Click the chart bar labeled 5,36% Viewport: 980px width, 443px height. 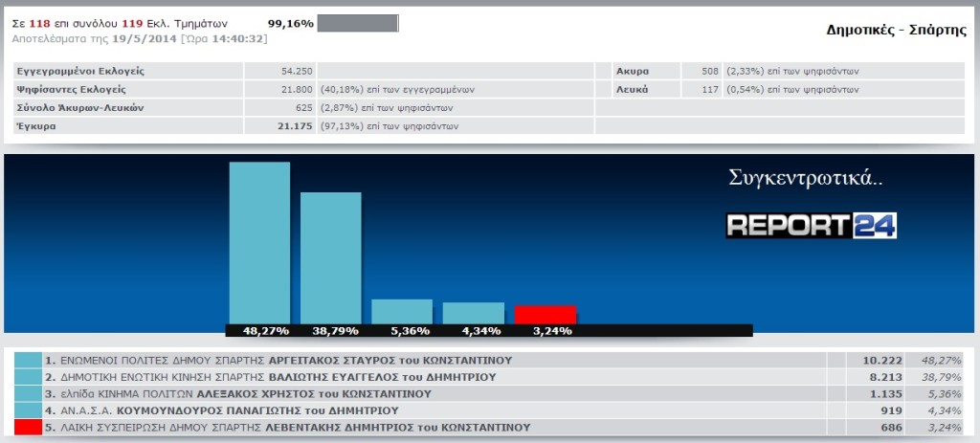coord(402,311)
